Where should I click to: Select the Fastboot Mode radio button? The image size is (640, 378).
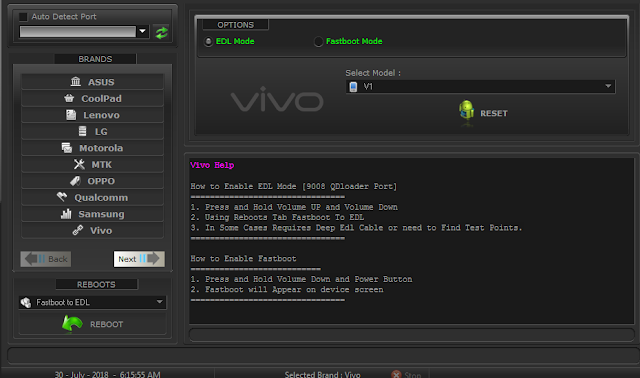pyautogui.click(x=318, y=42)
